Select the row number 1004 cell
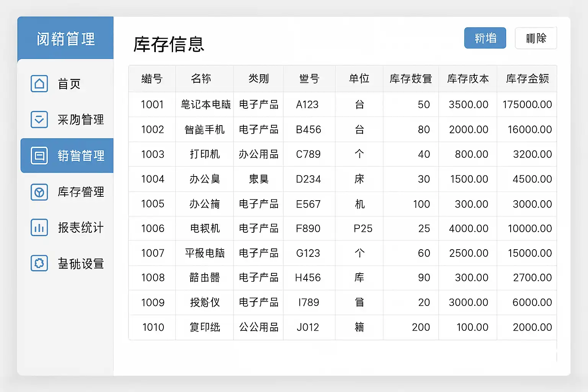588x392 pixels. [x=152, y=179]
